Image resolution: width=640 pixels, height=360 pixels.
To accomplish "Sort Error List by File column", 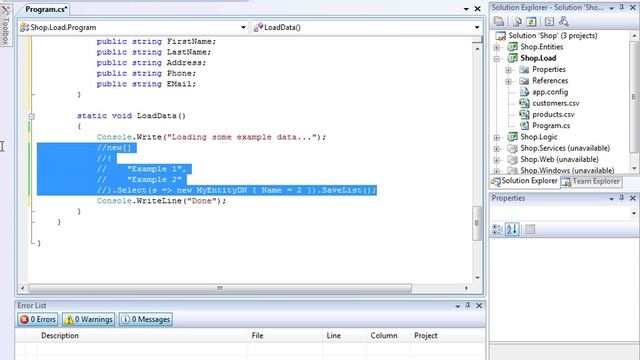I will click(284, 336).
